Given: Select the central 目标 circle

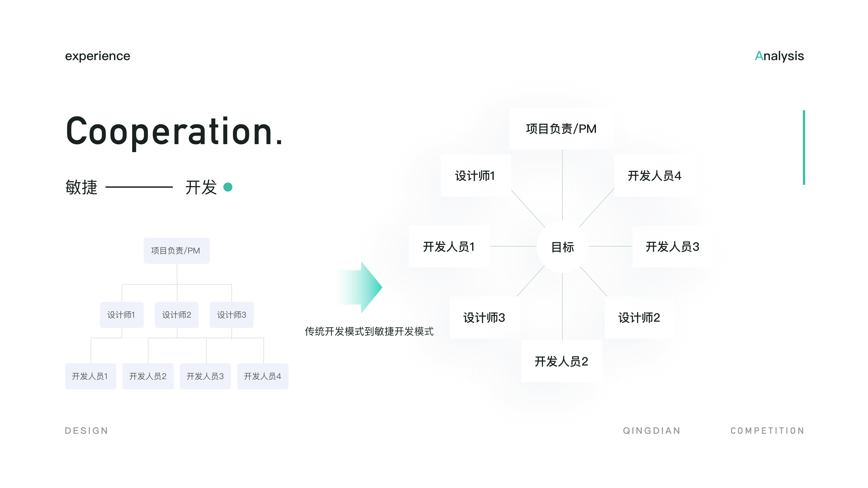Looking at the screenshot, I should (562, 247).
